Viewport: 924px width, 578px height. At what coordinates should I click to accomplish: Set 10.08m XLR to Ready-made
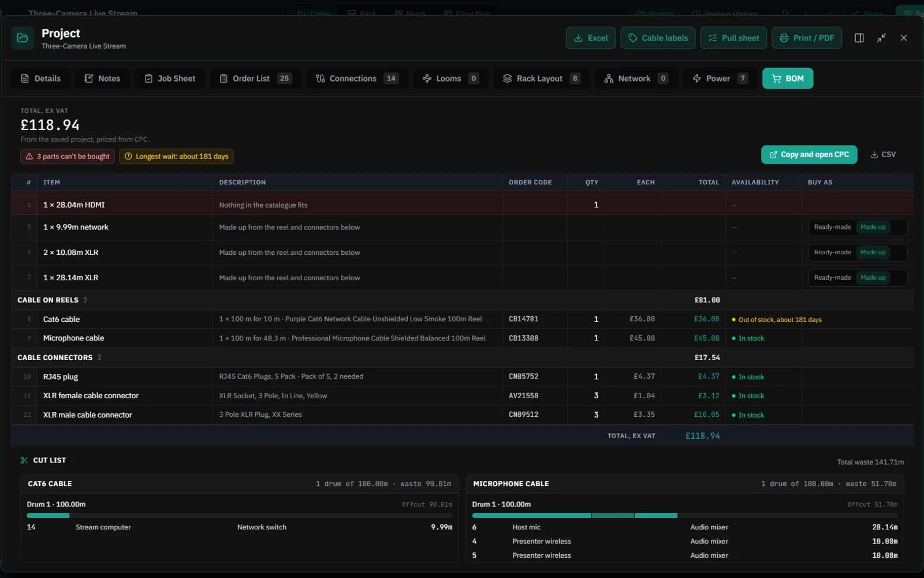832,253
